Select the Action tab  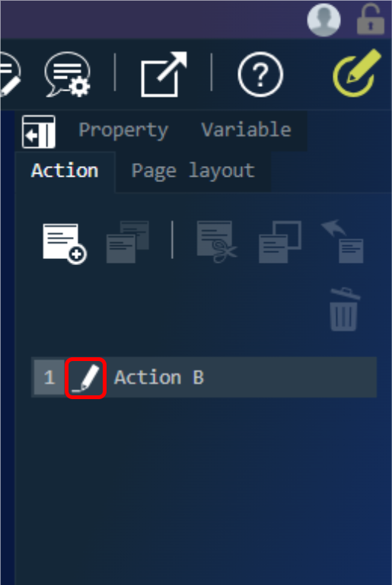pyautogui.click(x=65, y=171)
